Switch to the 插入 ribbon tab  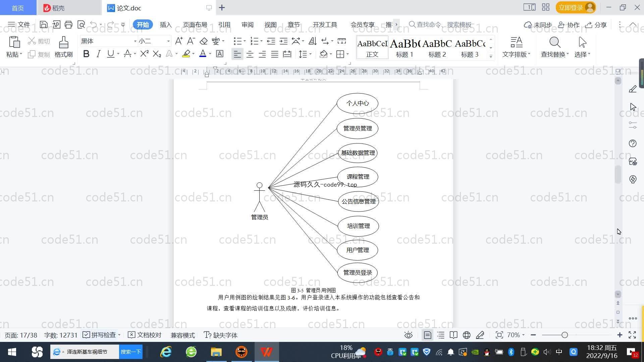(x=166, y=24)
